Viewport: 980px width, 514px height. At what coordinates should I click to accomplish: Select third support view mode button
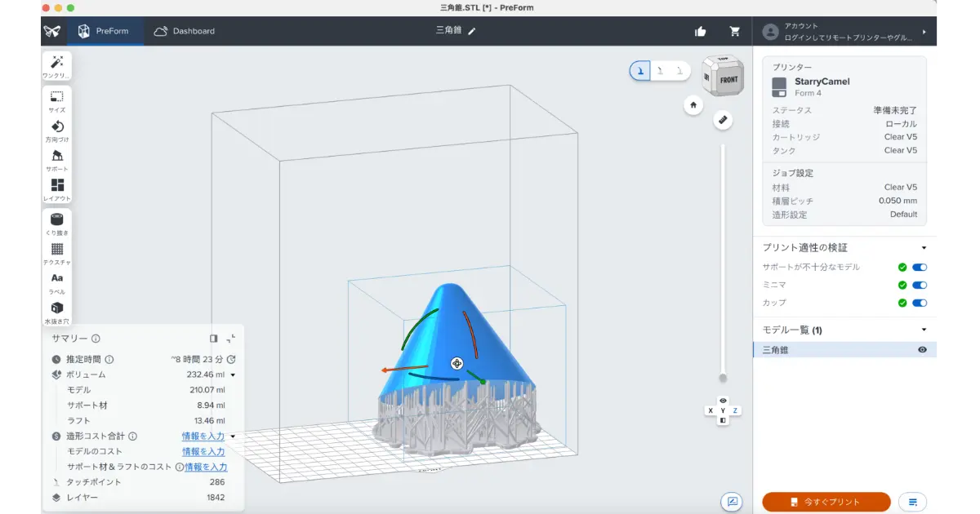679,71
